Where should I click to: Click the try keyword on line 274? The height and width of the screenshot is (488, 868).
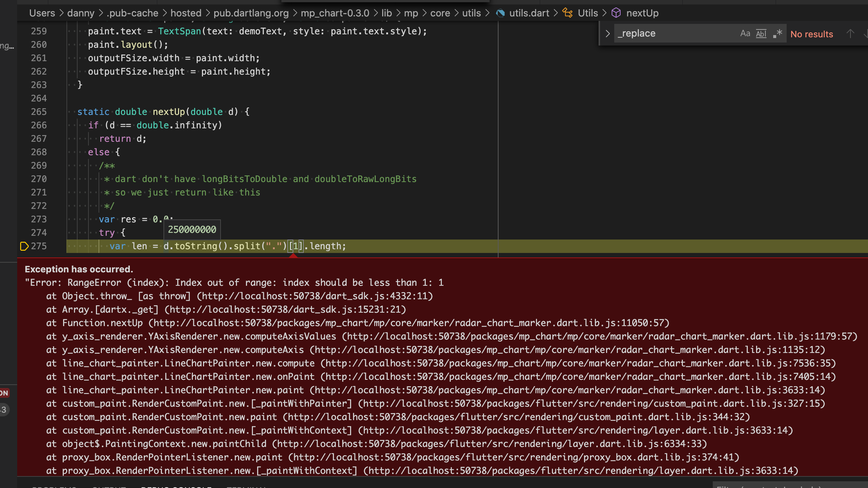tap(107, 233)
